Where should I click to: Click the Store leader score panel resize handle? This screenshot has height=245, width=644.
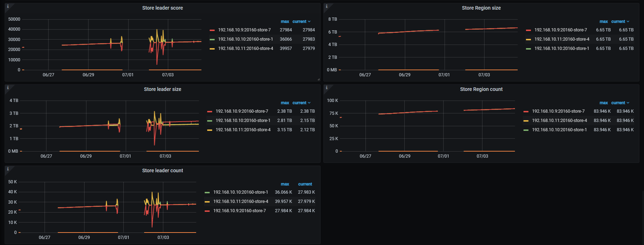[318, 79]
